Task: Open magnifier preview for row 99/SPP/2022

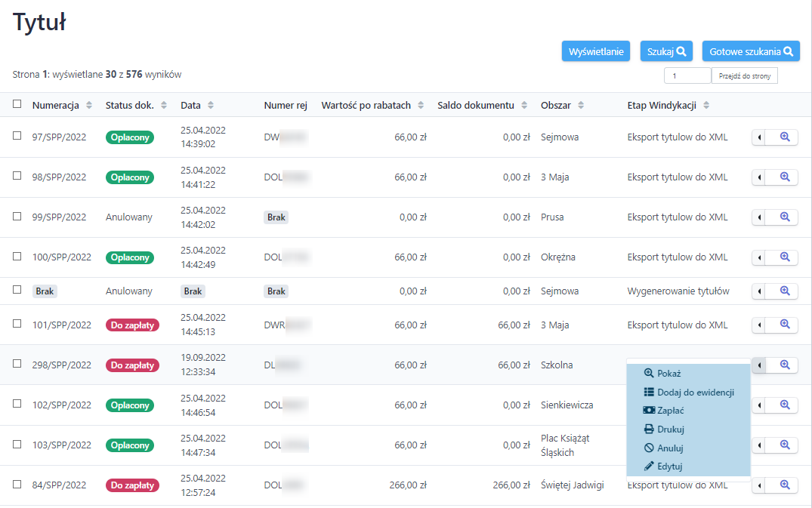Action: 785,217
